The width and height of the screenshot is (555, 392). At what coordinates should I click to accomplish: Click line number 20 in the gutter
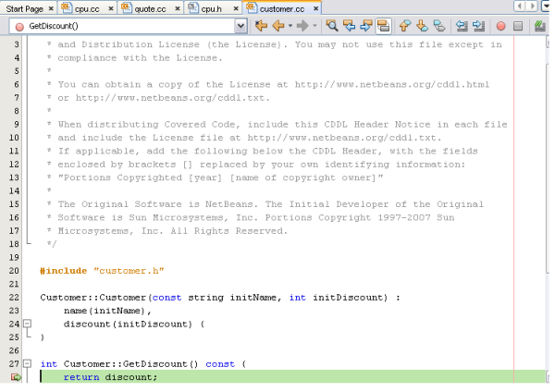click(x=14, y=271)
